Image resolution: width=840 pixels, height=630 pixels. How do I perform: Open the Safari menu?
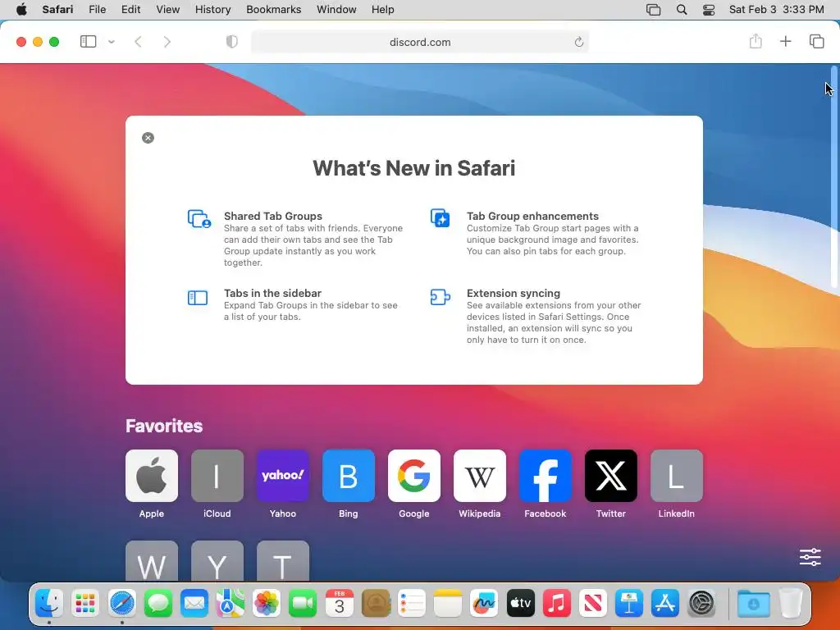point(57,10)
